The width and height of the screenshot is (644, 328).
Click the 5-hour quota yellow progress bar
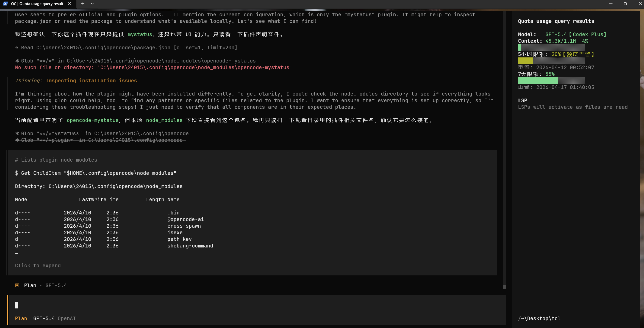[x=551, y=61]
